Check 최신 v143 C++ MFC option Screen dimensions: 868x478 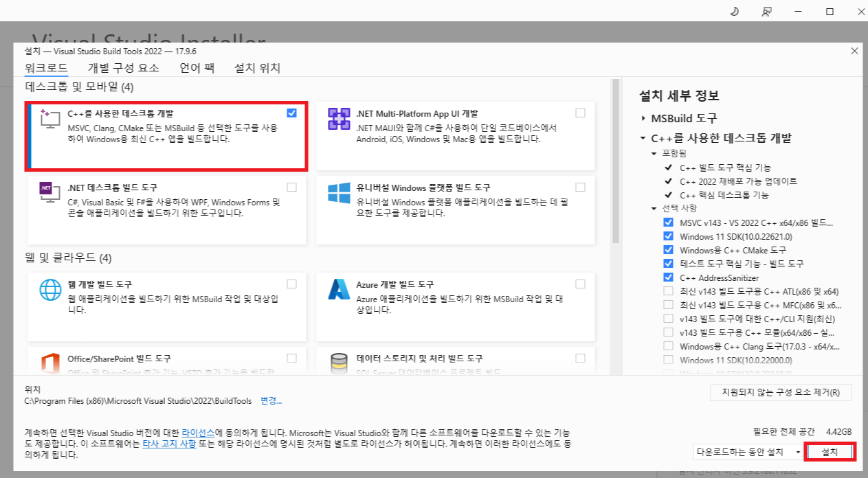click(668, 305)
